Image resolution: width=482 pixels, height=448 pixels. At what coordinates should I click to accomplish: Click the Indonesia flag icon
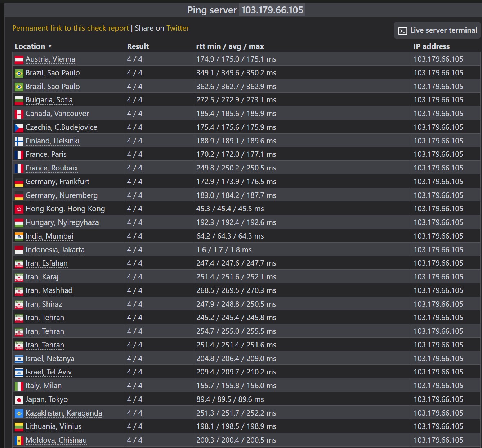point(19,250)
